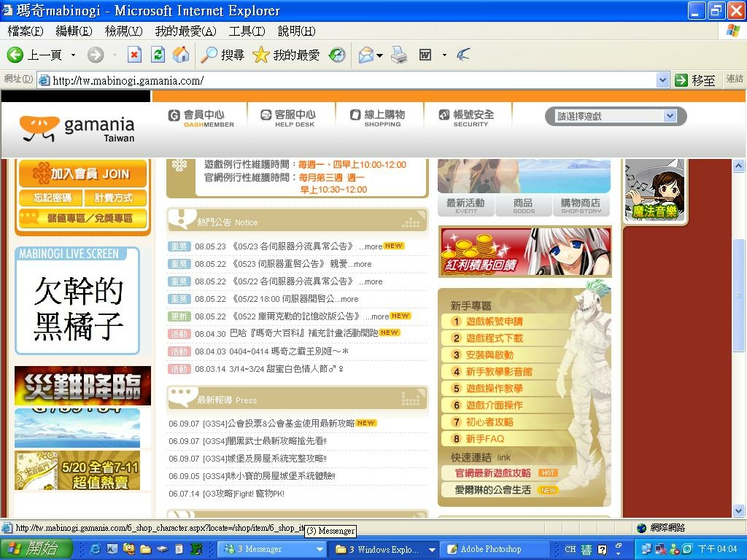
Task: Switch to the 商品 GOODS tab
Action: [524, 206]
